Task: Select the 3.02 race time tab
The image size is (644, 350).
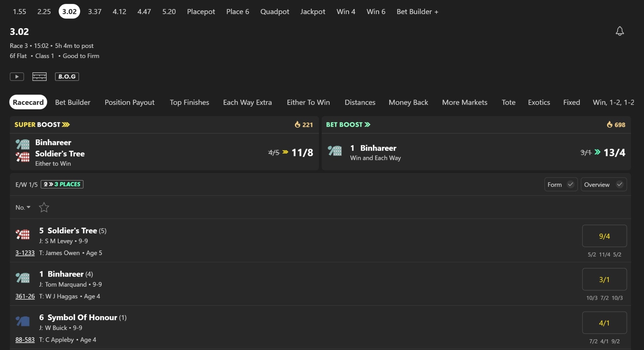Action: (x=69, y=11)
